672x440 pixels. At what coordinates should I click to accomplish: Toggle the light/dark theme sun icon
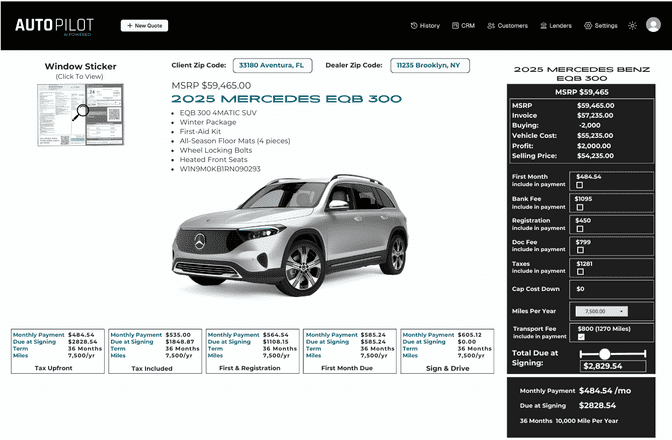pos(633,26)
